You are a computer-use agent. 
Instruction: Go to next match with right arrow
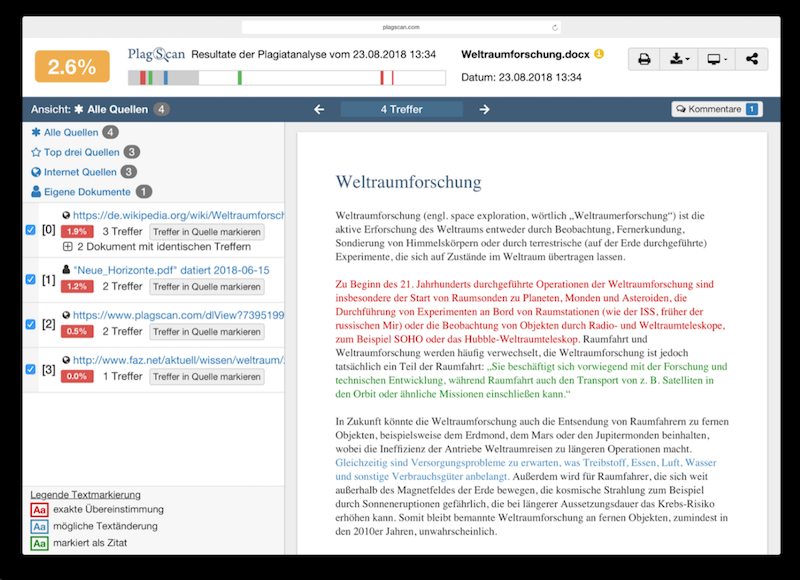[x=484, y=109]
